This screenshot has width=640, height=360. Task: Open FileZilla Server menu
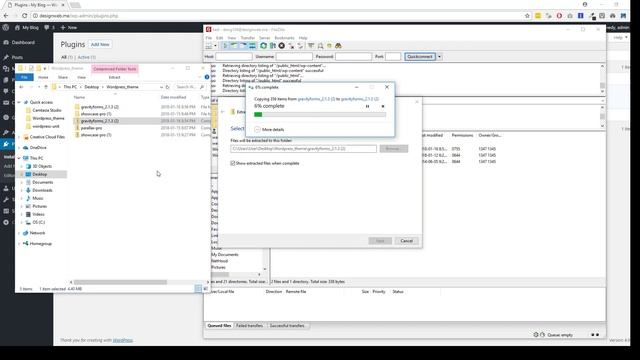click(264, 38)
